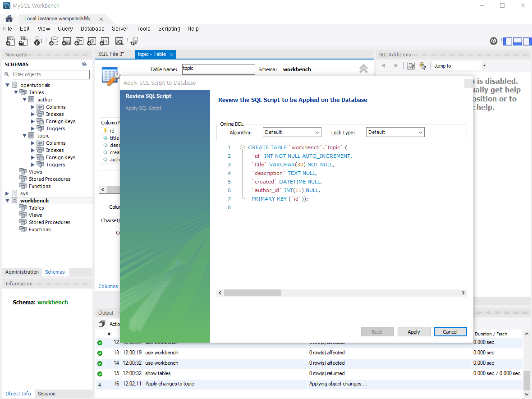Create new schema toolbar icon

[54, 41]
